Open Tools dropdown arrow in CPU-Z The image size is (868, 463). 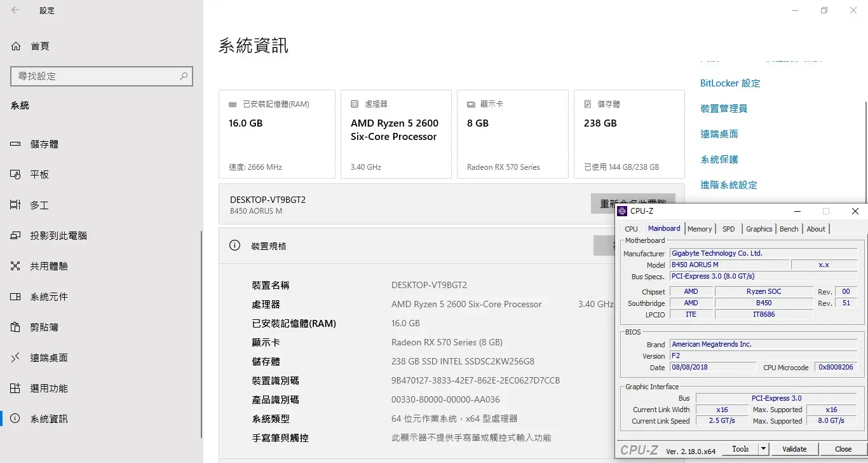click(x=763, y=449)
